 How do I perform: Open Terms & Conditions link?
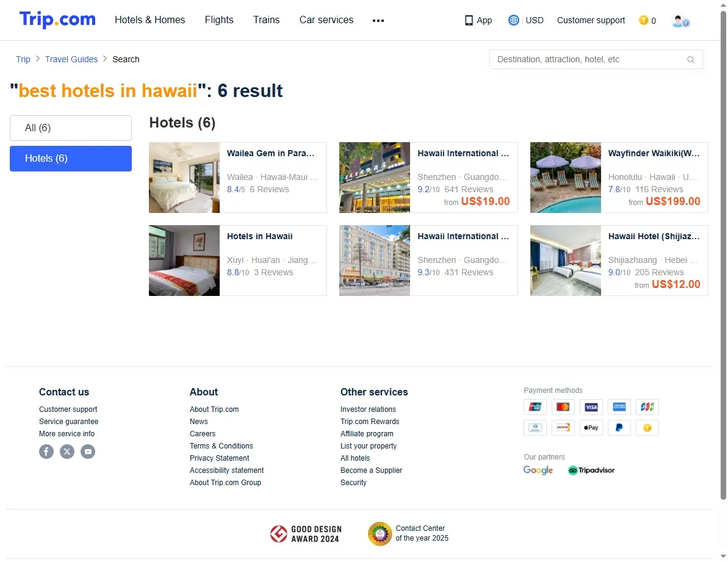[222, 445]
